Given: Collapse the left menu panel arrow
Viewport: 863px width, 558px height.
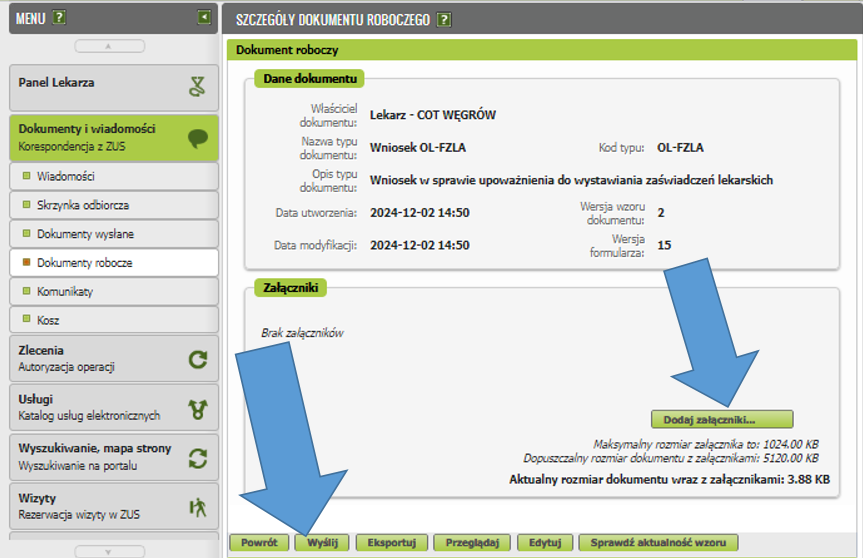Looking at the screenshot, I should pos(204,17).
